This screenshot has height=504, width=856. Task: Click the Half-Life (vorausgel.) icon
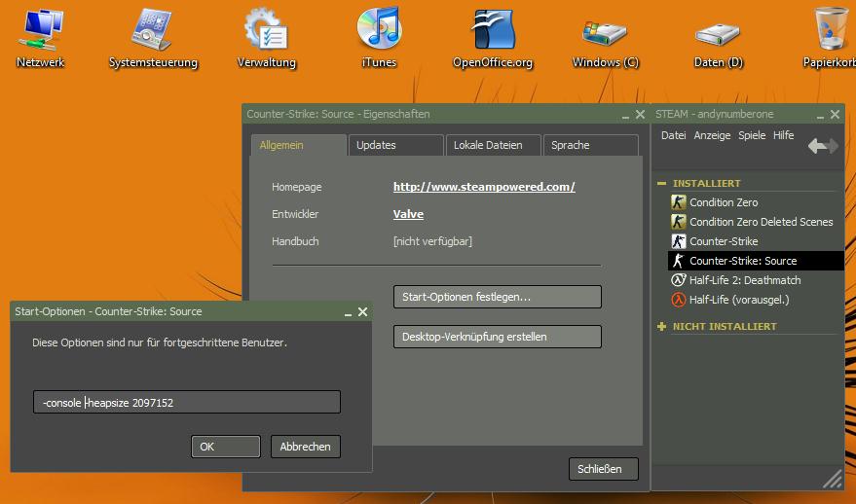(x=678, y=300)
